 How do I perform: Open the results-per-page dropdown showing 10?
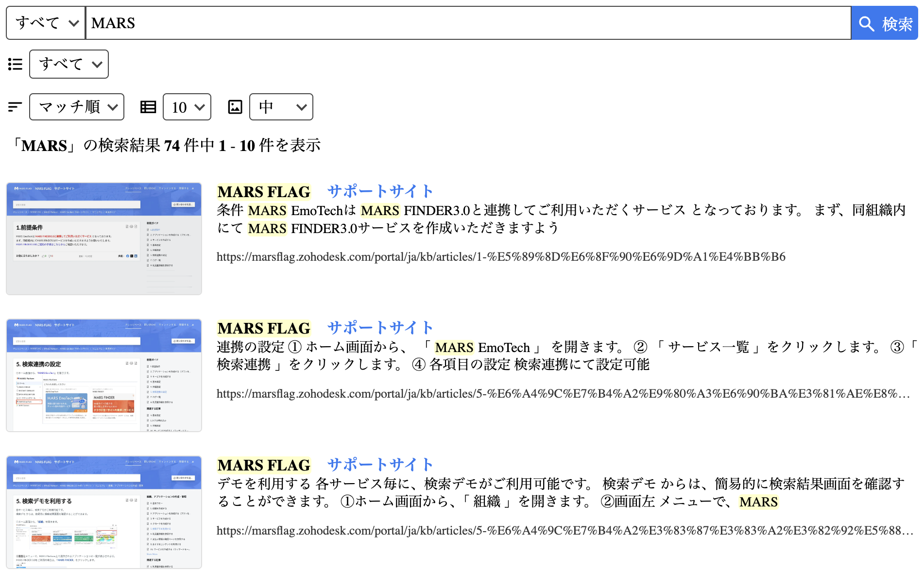(x=187, y=107)
